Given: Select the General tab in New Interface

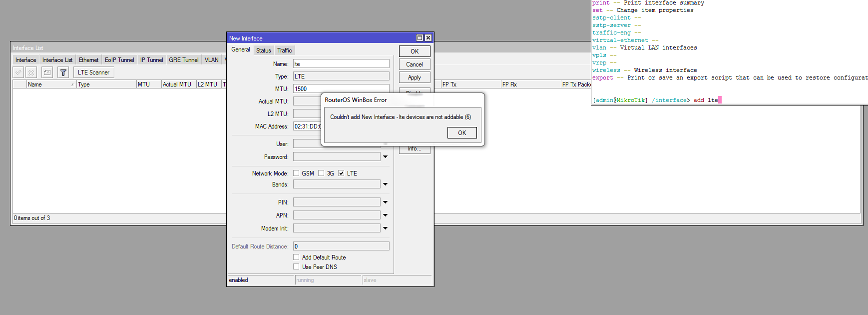Looking at the screenshot, I should (x=241, y=49).
